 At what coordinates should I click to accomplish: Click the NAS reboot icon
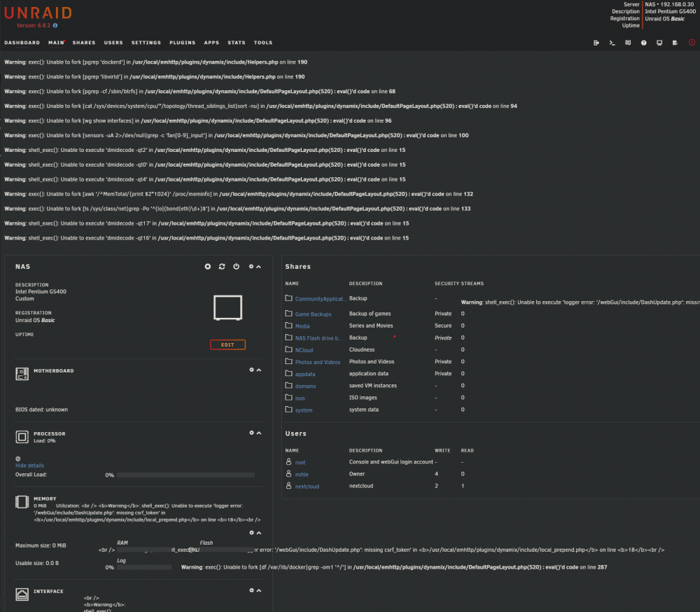click(222, 266)
